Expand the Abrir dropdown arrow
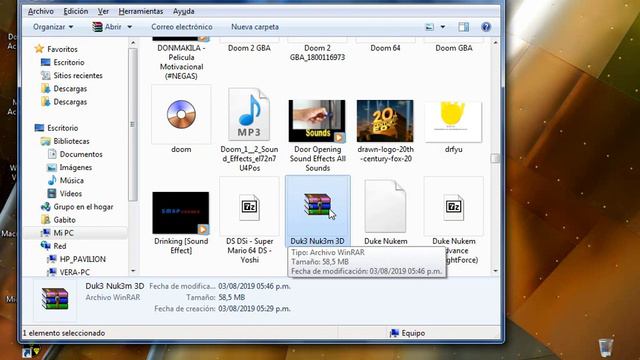The image size is (640, 360). [x=129, y=27]
